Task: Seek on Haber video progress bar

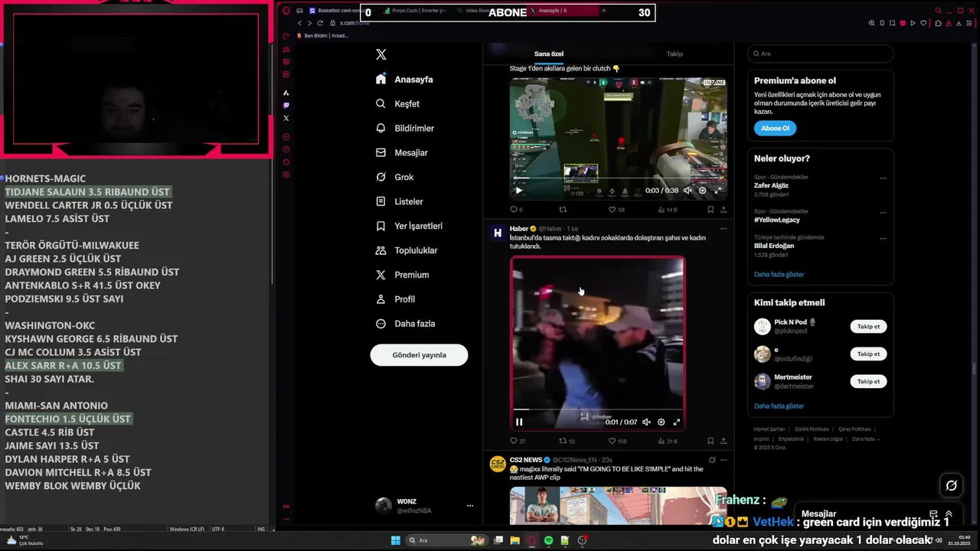Action: (x=597, y=410)
